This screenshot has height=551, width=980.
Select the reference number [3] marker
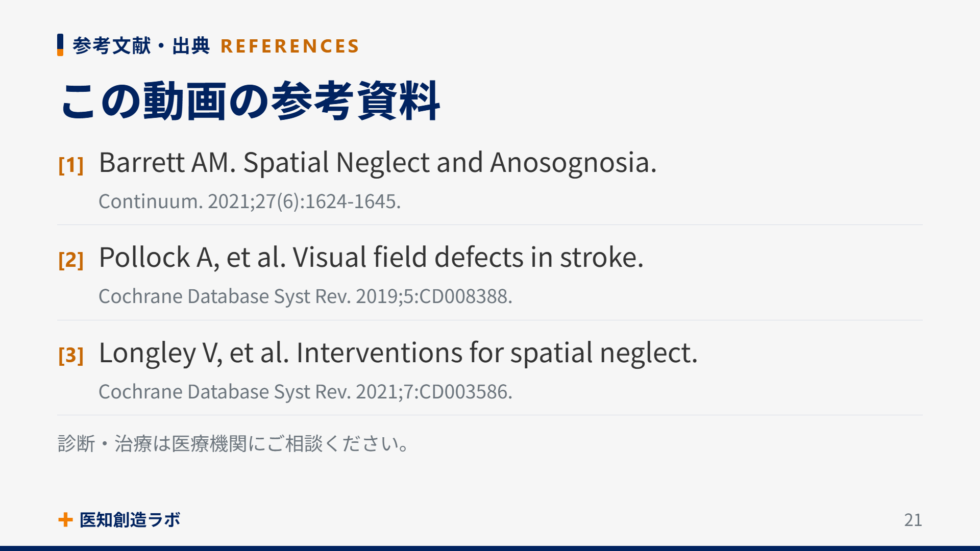[71, 355]
